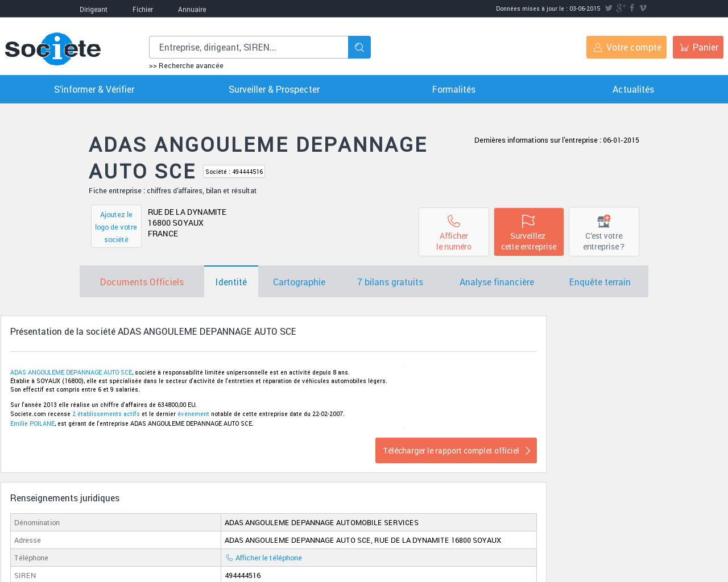Viewport: 728px width, 582px height.
Task: Open the Dirigeant menu in top bar
Action: point(93,9)
